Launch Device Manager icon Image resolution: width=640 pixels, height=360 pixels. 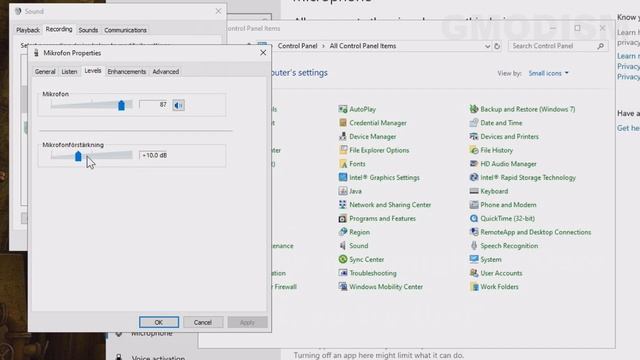343,136
